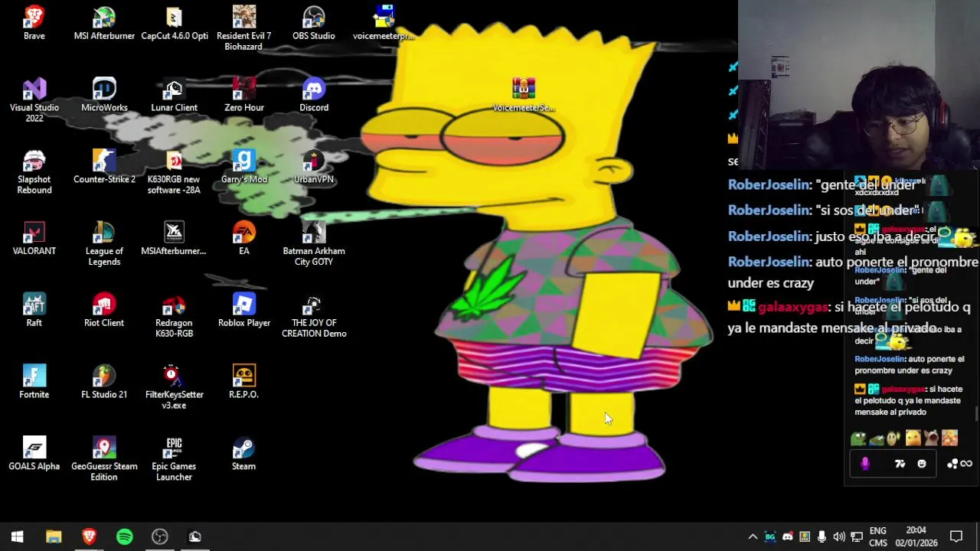Open the voicemeeterpr... desktop shortcut
Viewport: 980px width, 551px height.
(x=384, y=22)
